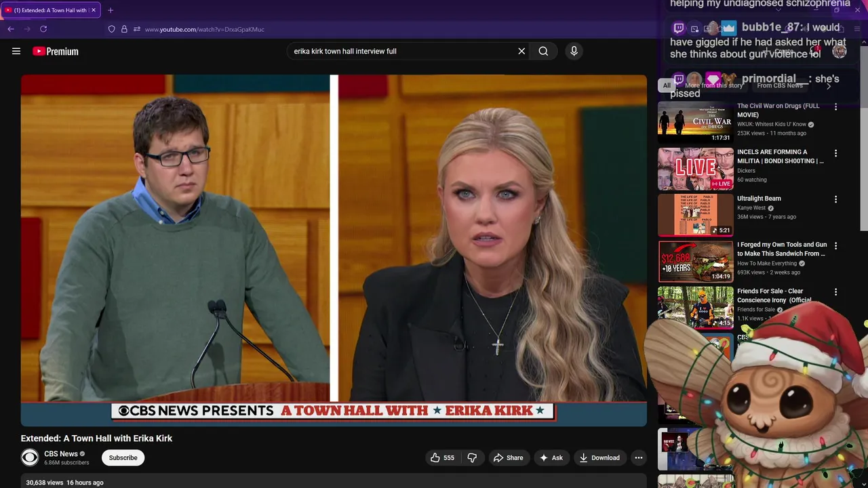
Task: Select the All filter chip
Action: coord(667,85)
